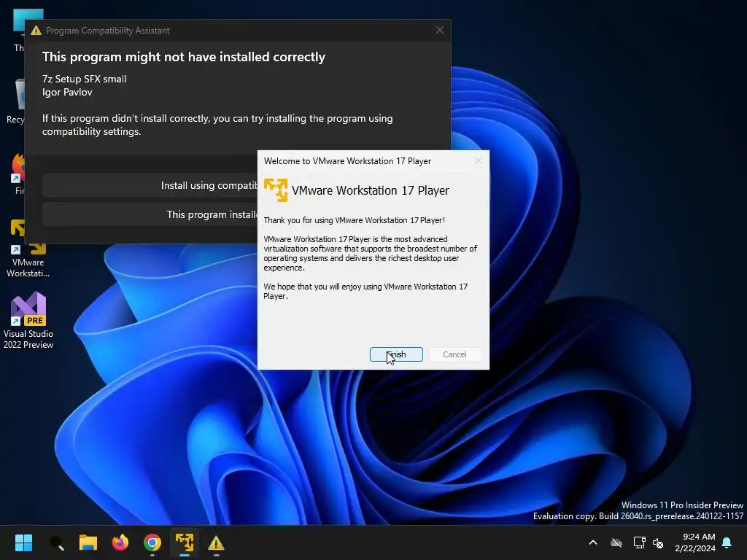The height and width of the screenshot is (560, 747).
Task: Click the OneDrive cloud tray icon
Action: coord(616,542)
